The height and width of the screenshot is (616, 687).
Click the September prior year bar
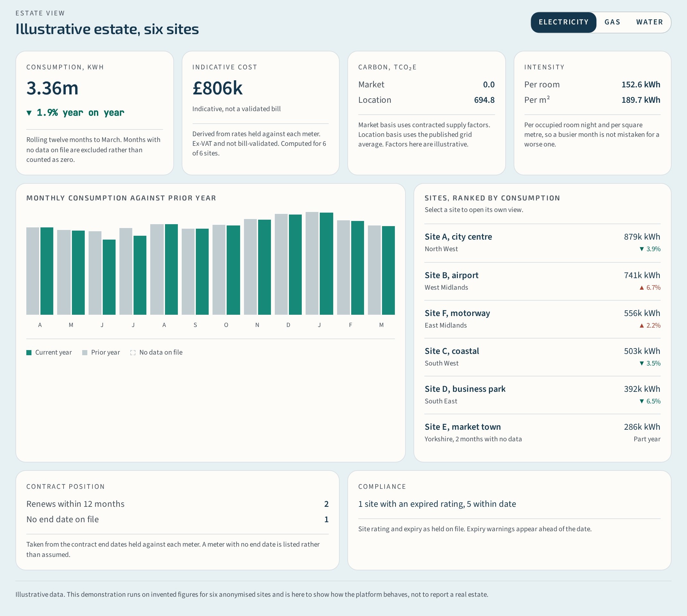(188, 272)
